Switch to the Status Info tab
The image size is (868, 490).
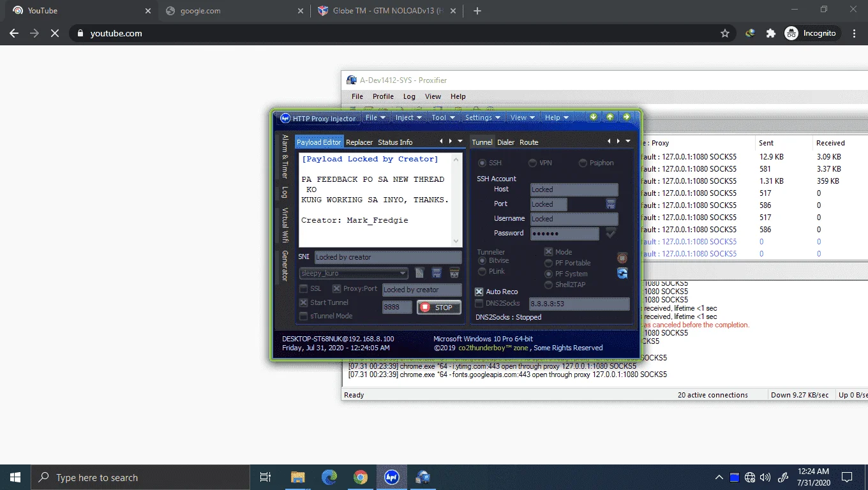(x=395, y=142)
